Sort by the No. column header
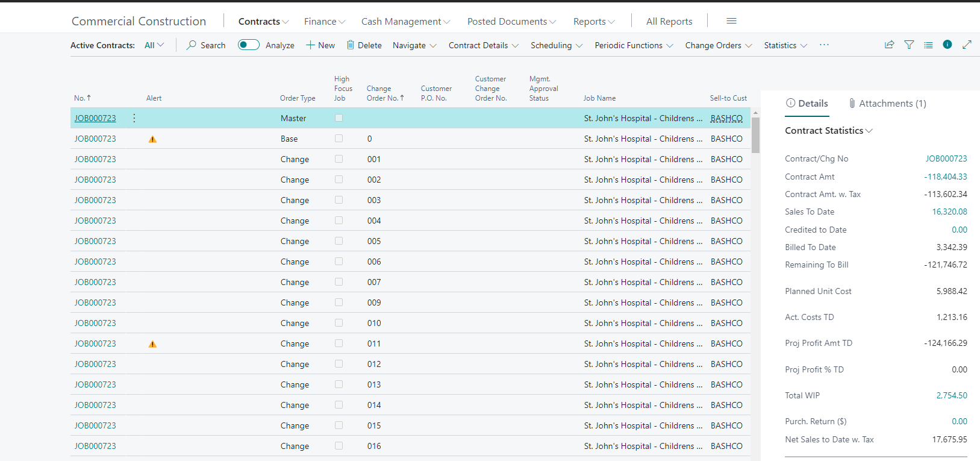The image size is (980, 461). pos(83,98)
